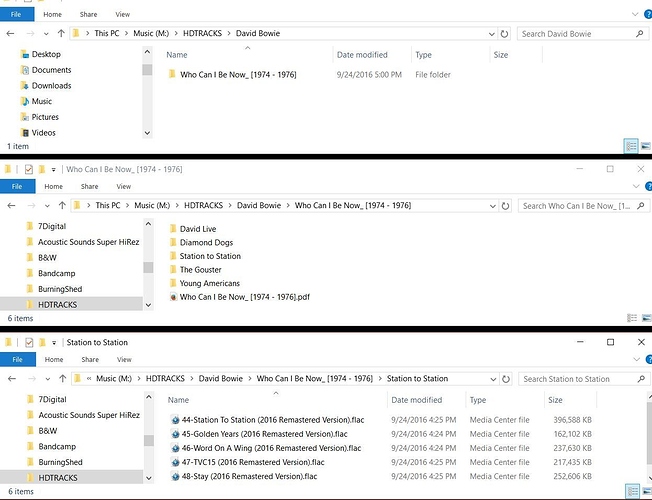652x500 pixels.
Task: Open recent locations dropdown in the Station to Station window
Action: 47,379
